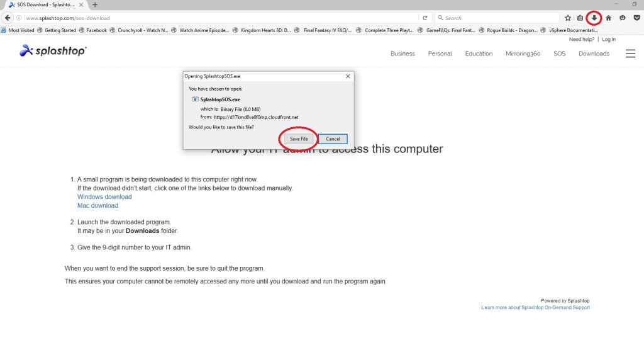This screenshot has width=644, height=340.
Task: Bookmark this page with the star icon
Action: coord(568,18)
